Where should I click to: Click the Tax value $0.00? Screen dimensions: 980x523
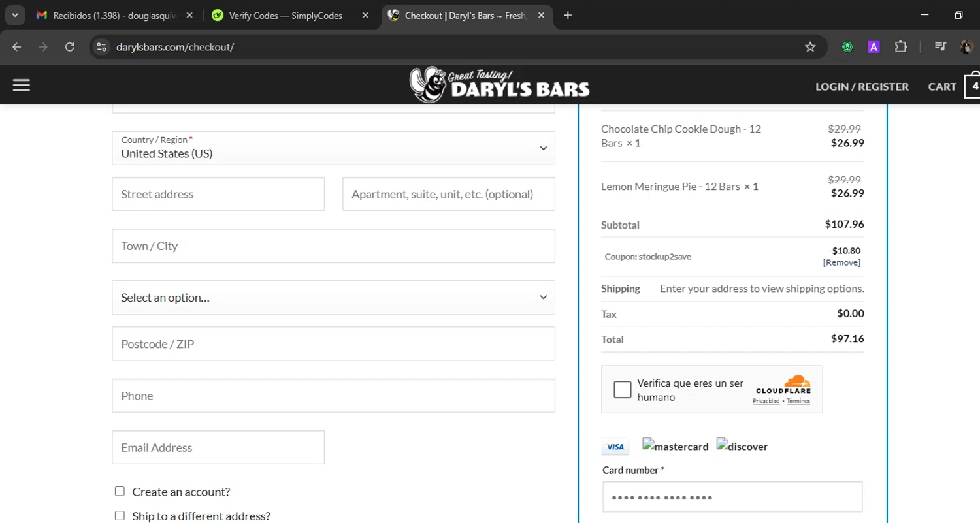click(851, 313)
